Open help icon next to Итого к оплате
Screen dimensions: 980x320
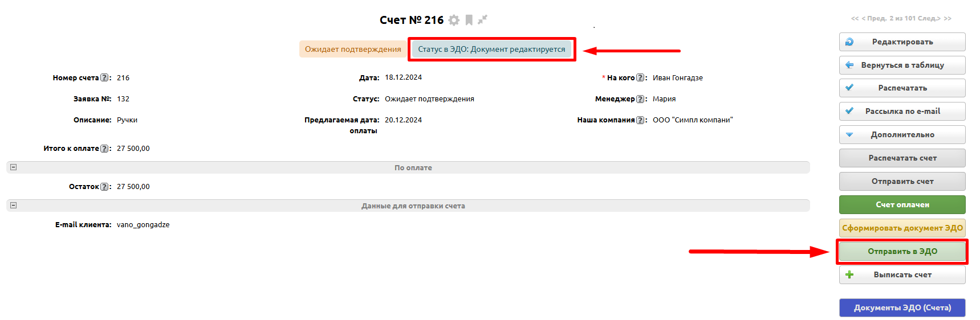(x=104, y=149)
